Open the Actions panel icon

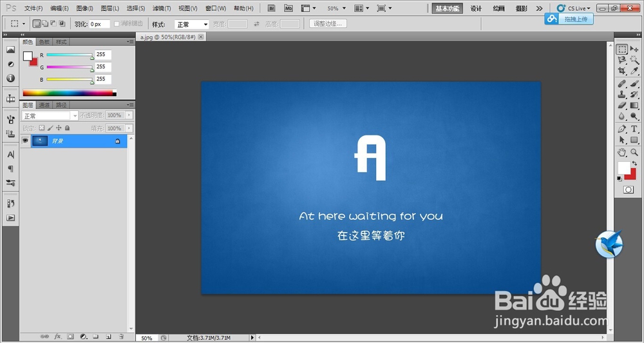[11, 218]
